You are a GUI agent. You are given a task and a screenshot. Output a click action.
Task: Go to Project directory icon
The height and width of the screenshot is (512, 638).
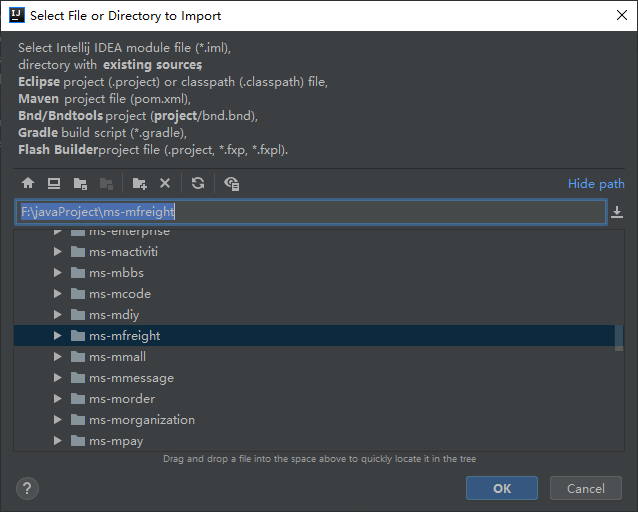tap(80, 184)
